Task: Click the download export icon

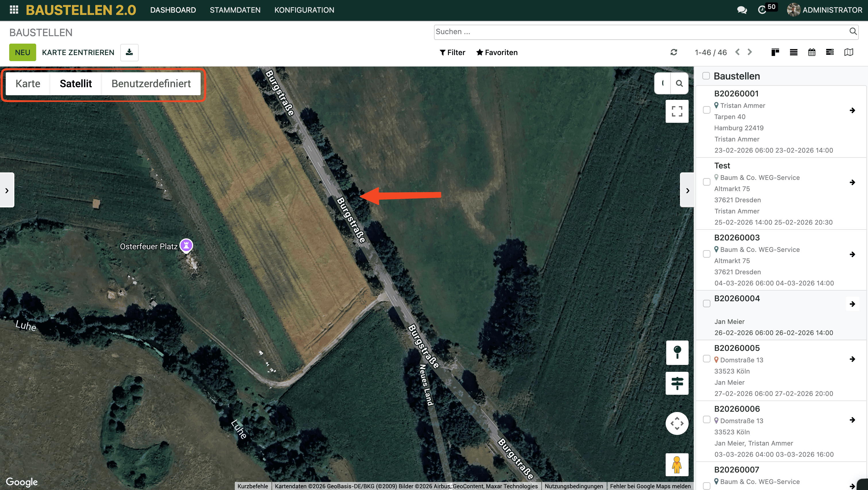Action: [x=129, y=52]
